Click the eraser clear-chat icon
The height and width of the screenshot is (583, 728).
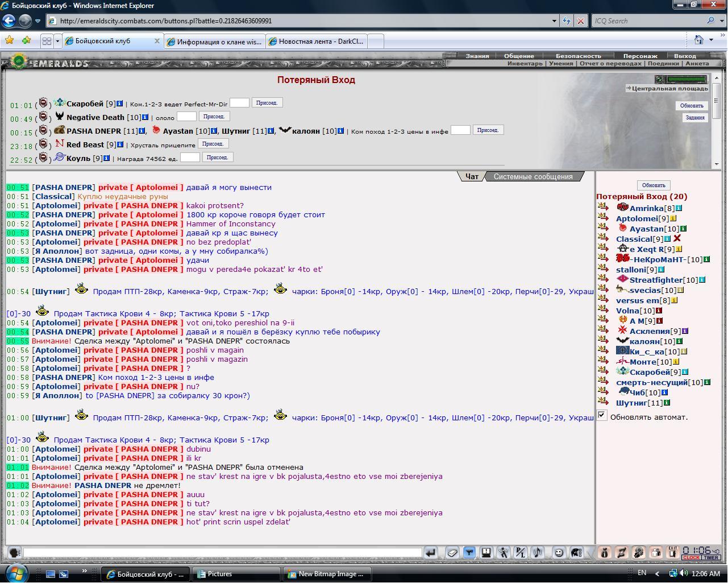pos(452,552)
